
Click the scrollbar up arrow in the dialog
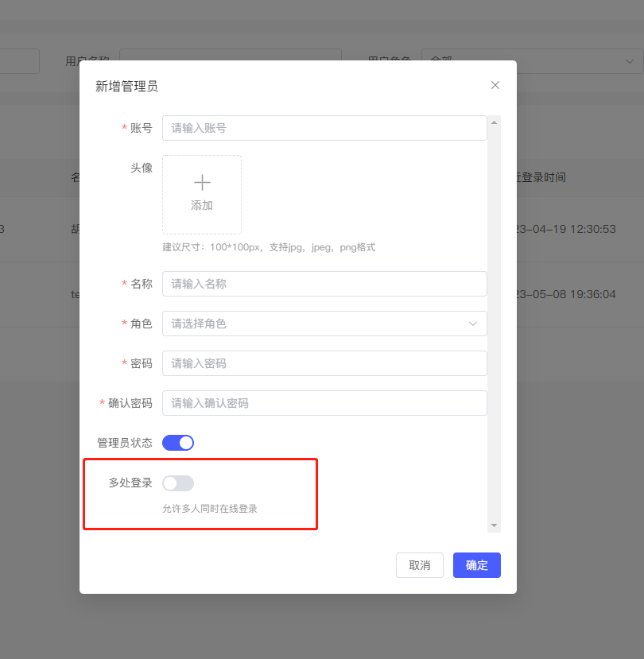click(495, 122)
